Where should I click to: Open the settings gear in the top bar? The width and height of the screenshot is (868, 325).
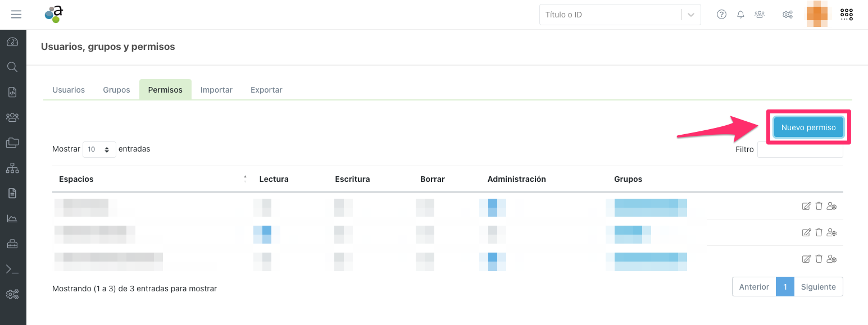pyautogui.click(x=787, y=14)
